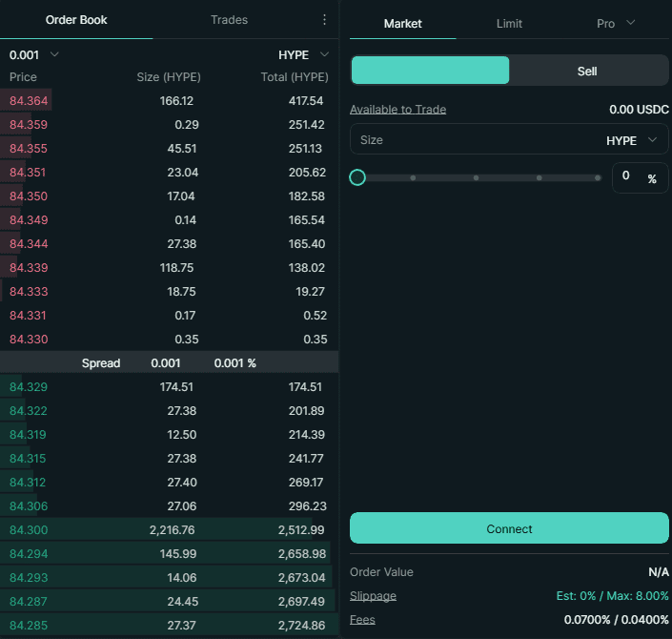Expand the 0.001 price grouping dropdown
672x639 pixels.
coord(34,55)
